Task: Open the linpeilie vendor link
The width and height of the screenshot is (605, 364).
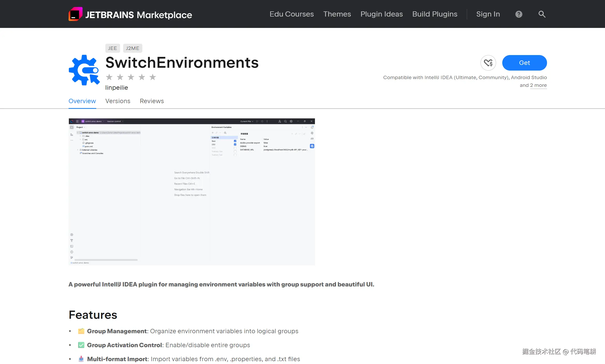Action: (116, 88)
